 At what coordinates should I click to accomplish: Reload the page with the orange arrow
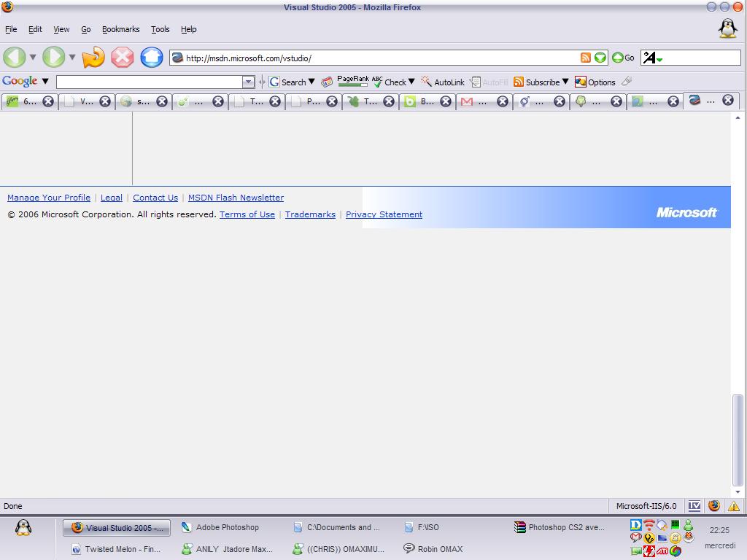(x=93, y=57)
